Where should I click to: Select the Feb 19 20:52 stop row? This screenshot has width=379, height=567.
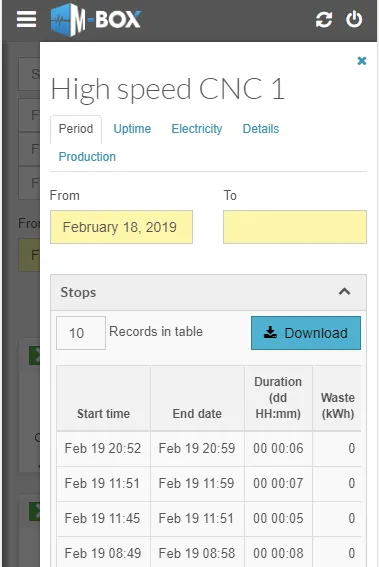(209, 448)
